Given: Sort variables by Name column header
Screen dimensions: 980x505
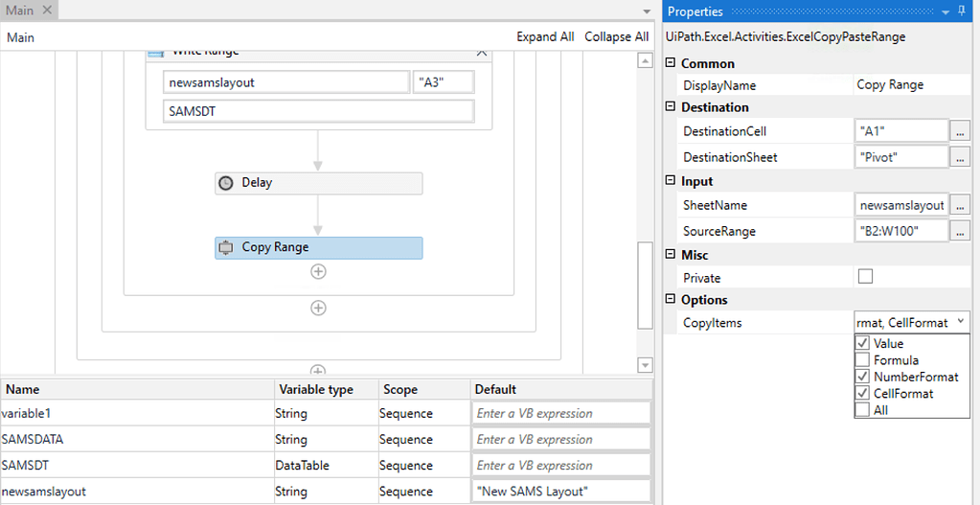Looking at the screenshot, I should click(138, 389).
